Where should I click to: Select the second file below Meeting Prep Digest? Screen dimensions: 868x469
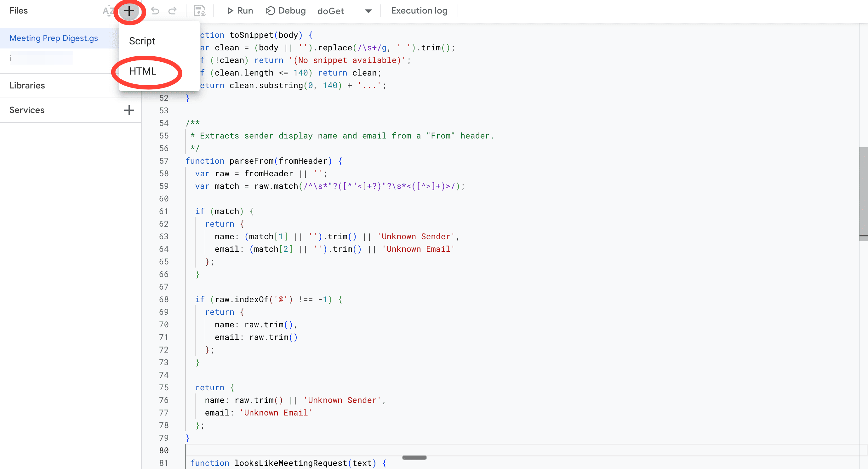pyautogui.click(x=40, y=58)
